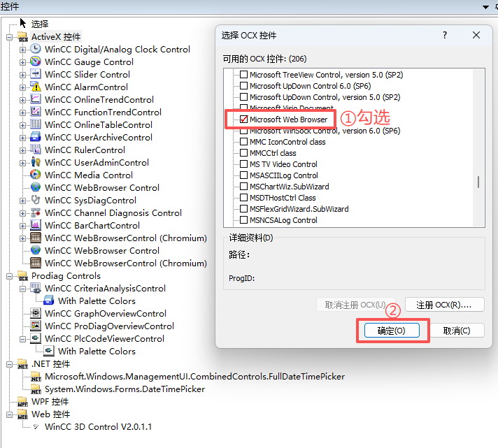
Task: Check the MSDTHostCtrl Class checkbox
Action: pos(243,197)
